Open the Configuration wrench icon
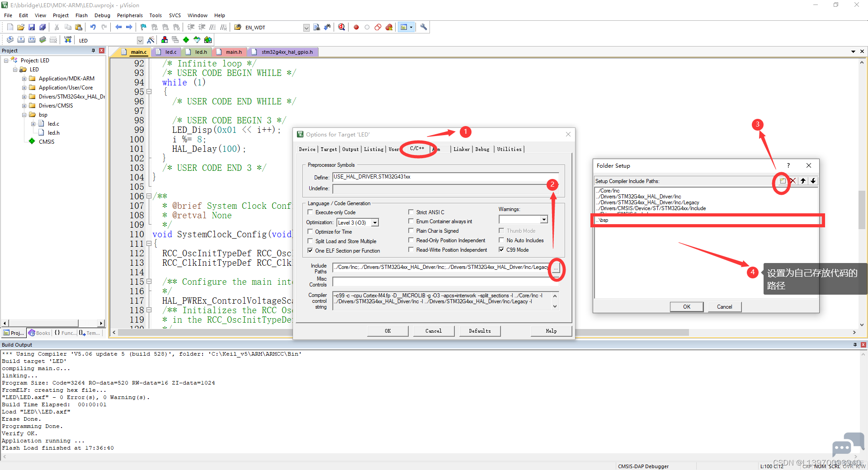 (424, 27)
